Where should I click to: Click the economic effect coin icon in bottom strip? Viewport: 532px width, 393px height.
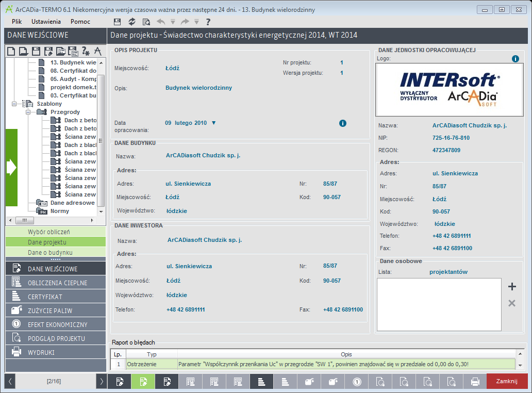point(357,382)
